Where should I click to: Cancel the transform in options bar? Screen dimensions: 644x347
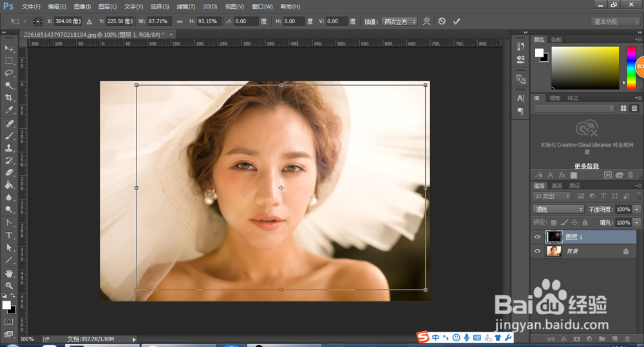click(442, 21)
